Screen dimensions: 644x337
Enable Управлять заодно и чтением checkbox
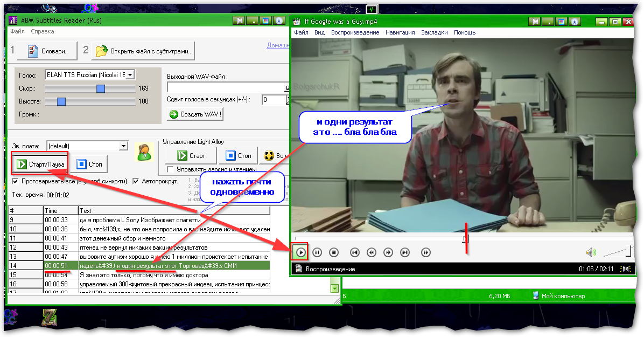tap(170, 169)
